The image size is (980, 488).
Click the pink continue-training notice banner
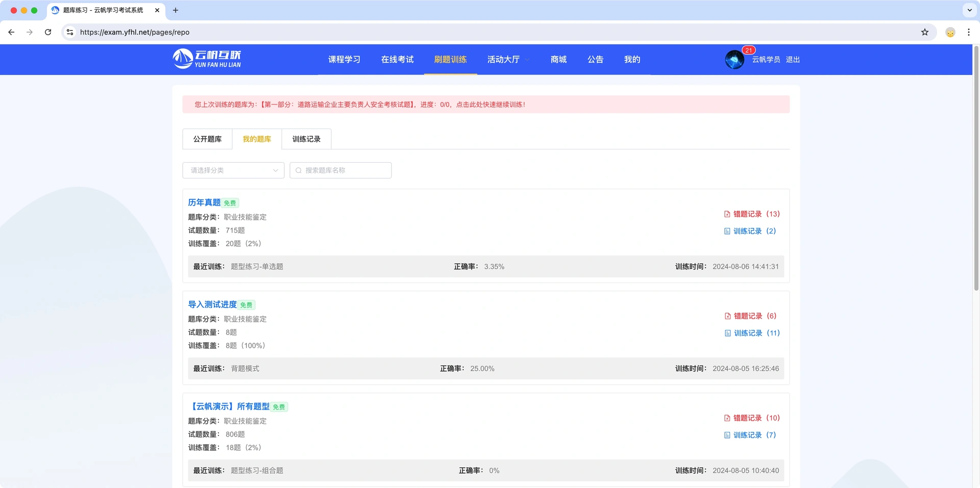(486, 105)
